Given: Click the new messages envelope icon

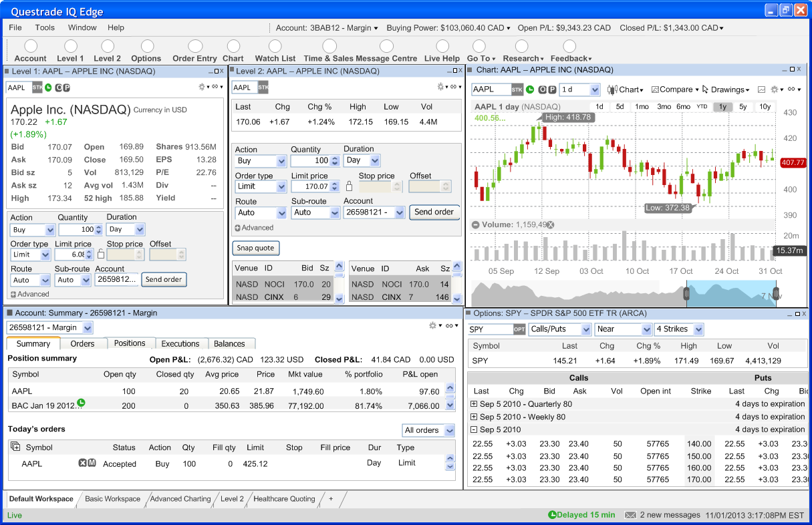Looking at the screenshot, I should click(630, 515).
